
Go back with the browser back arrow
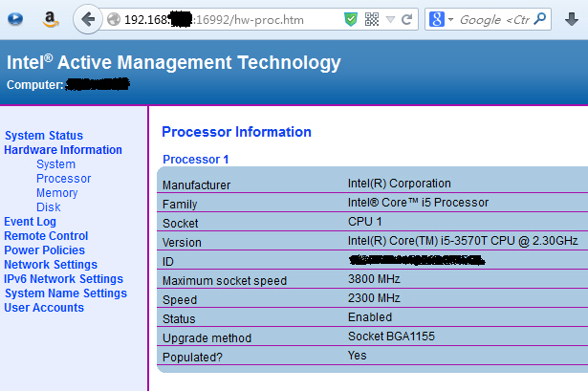tap(88, 19)
